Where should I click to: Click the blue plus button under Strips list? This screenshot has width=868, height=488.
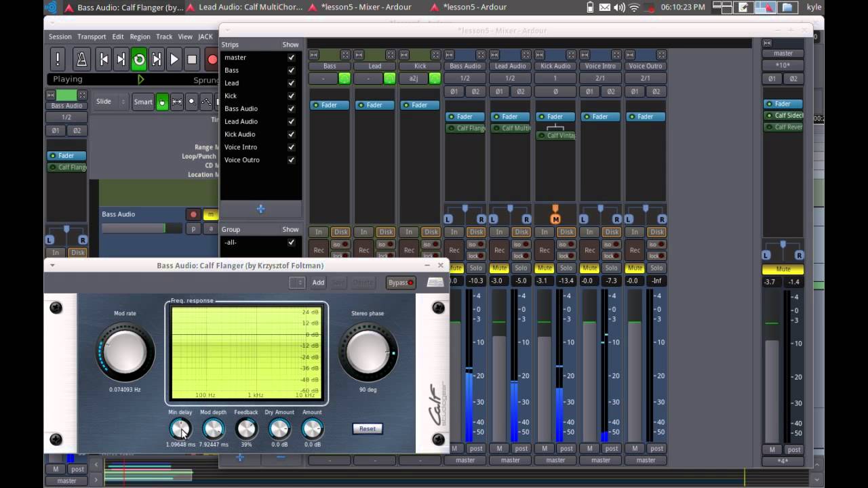coord(260,209)
